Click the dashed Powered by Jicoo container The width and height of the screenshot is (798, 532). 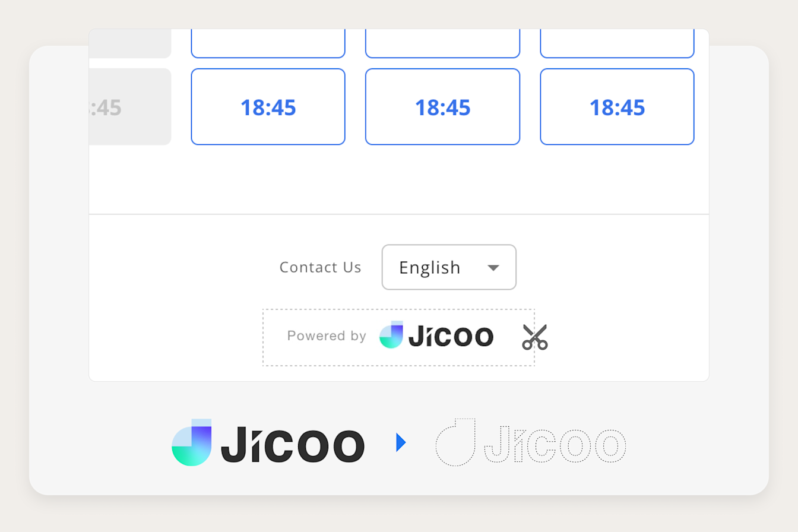coord(398,337)
